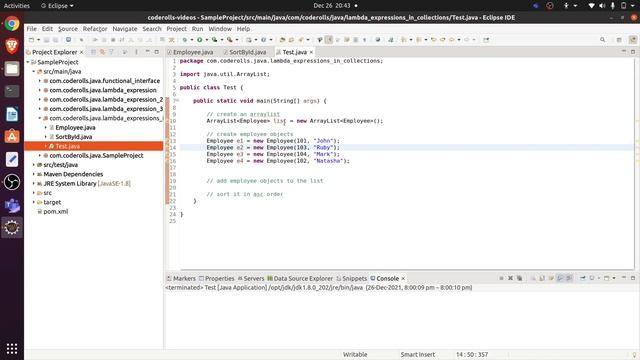Open Microsoft Teams from the dock
This screenshot has width=640, height=360.
point(12,205)
